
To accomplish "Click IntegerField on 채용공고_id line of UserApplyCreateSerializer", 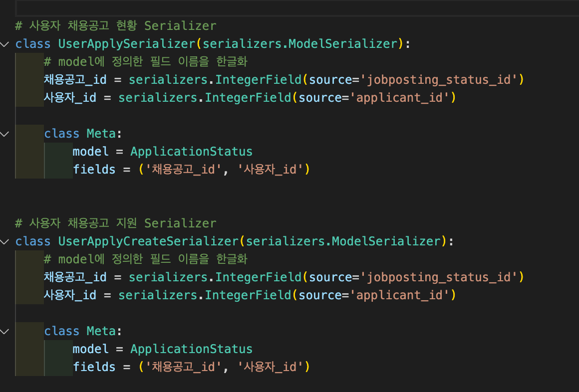I will pos(259,277).
